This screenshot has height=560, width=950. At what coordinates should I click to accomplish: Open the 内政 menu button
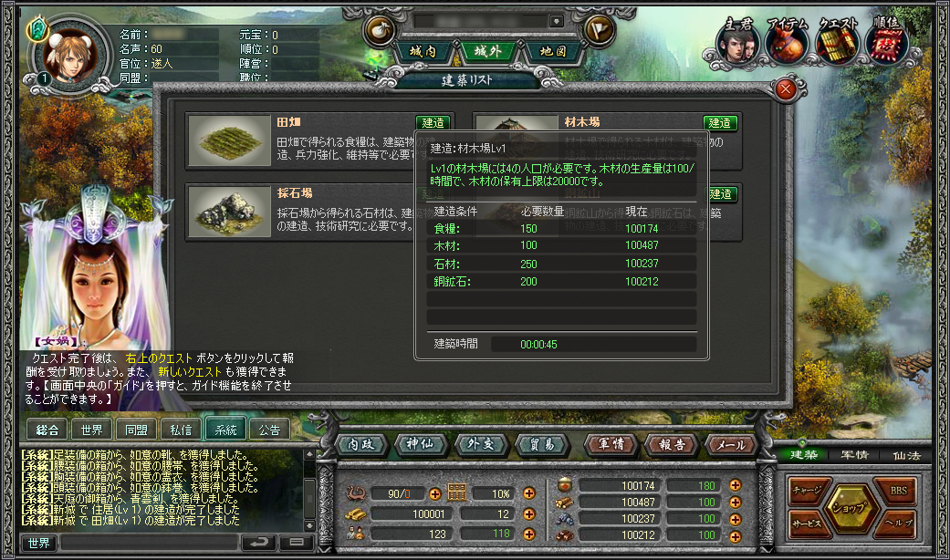coord(361,444)
